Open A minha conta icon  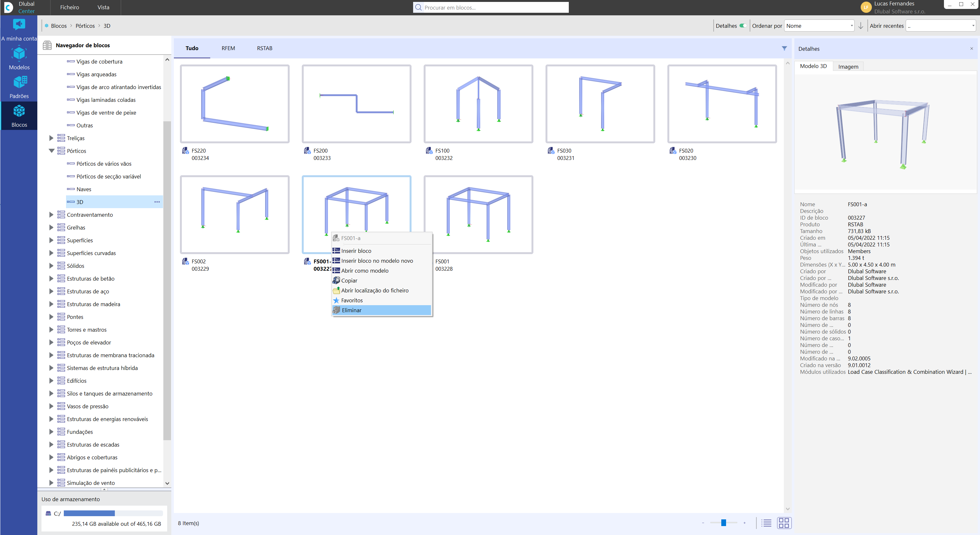(x=19, y=28)
